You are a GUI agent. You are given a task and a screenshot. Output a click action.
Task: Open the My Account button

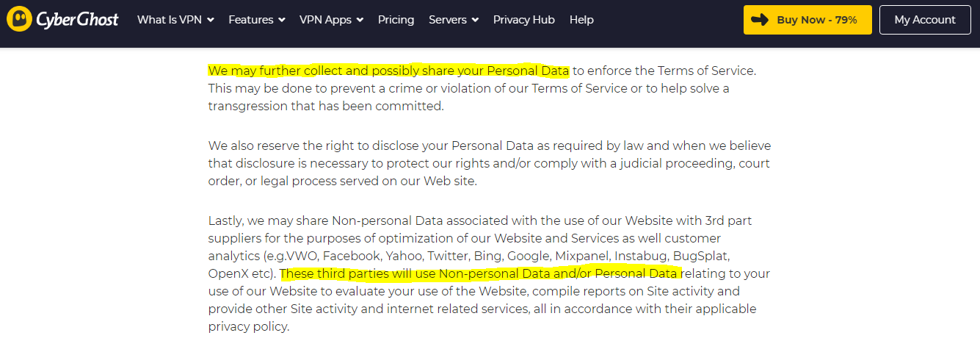click(925, 20)
